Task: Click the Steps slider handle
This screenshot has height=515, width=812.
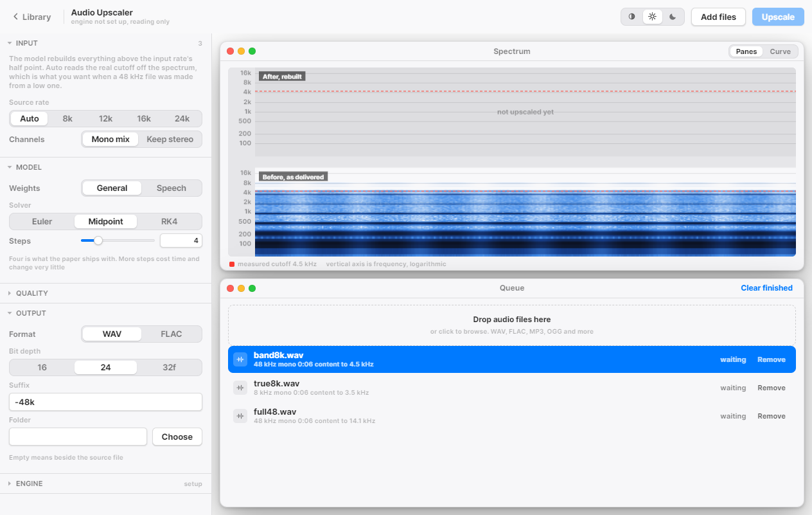Action: pos(98,240)
